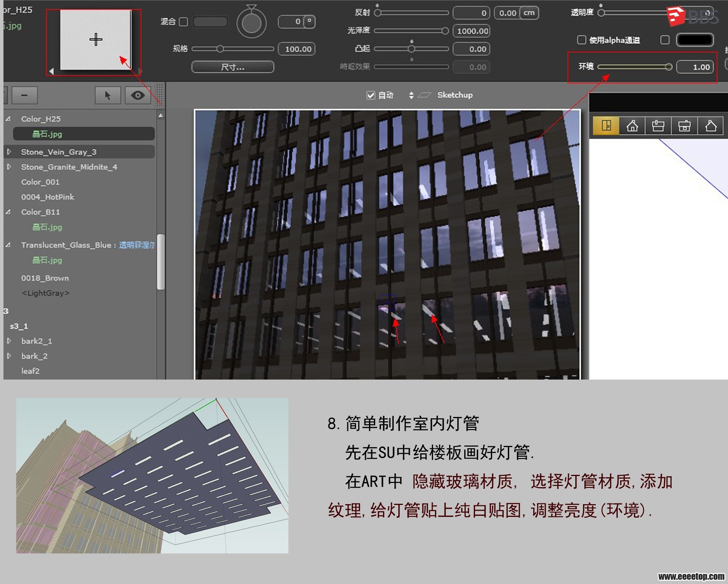Click the parallelogram icon beside Sketchup

425,95
